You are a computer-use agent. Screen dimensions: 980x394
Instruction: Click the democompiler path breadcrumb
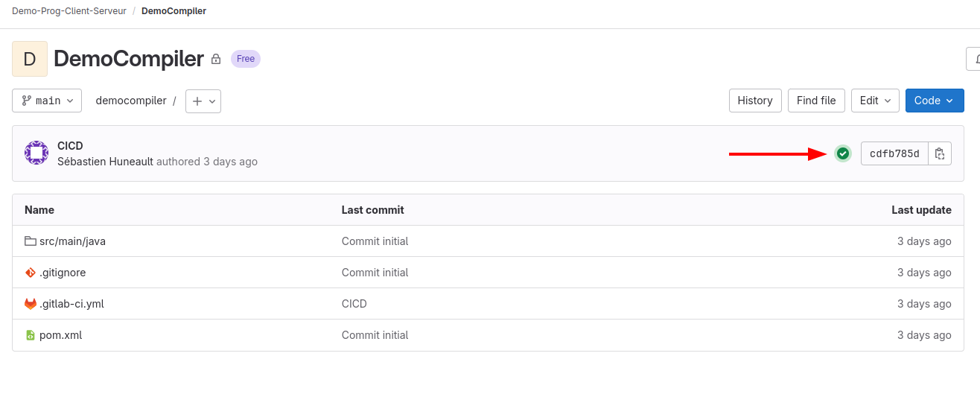tap(131, 101)
